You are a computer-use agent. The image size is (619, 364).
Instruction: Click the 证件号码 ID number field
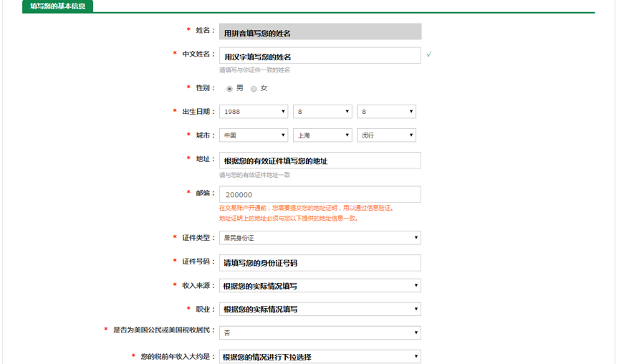(x=320, y=263)
